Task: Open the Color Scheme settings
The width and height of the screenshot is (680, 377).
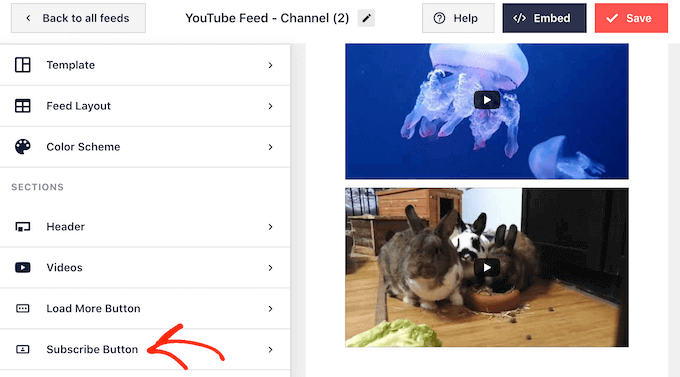Action: point(145,147)
